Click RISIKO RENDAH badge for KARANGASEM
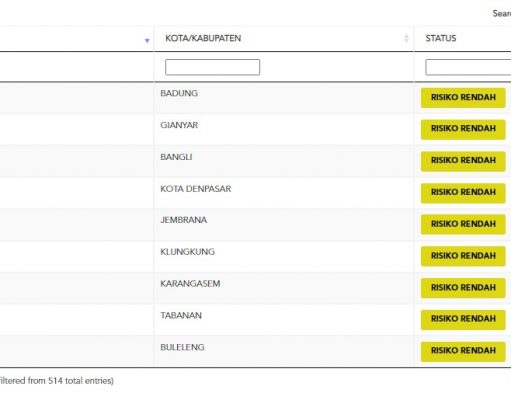Image resolution: width=511 pixels, height=400 pixels. 463,288
